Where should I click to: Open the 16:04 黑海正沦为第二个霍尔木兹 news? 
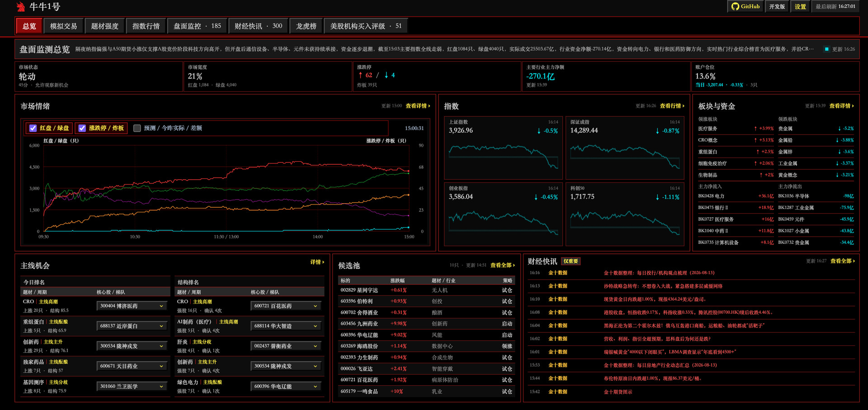(691, 326)
